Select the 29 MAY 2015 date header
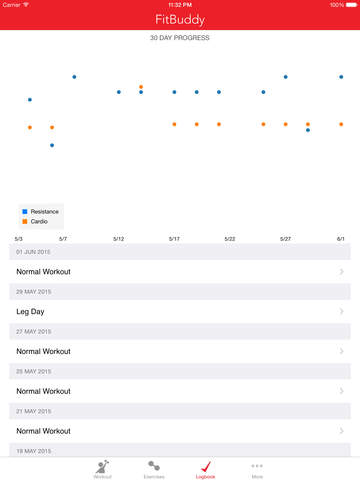 pyautogui.click(x=180, y=292)
